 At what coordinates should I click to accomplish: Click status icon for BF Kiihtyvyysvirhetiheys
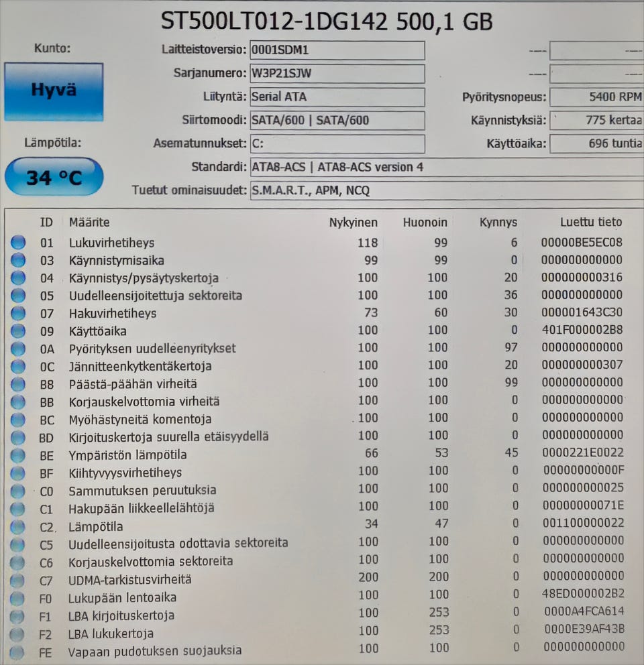coord(18,473)
